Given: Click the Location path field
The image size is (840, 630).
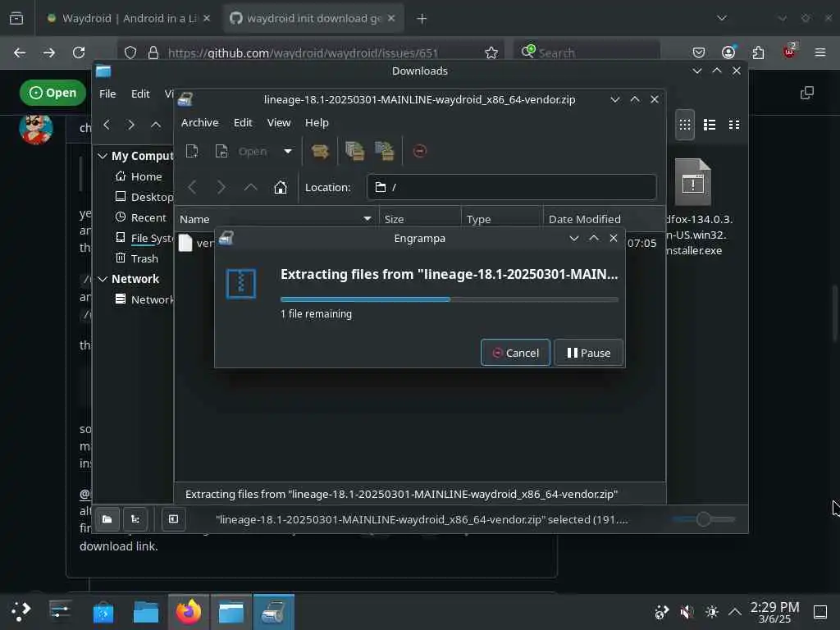Looking at the screenshot, I should [x=512, y=187].
